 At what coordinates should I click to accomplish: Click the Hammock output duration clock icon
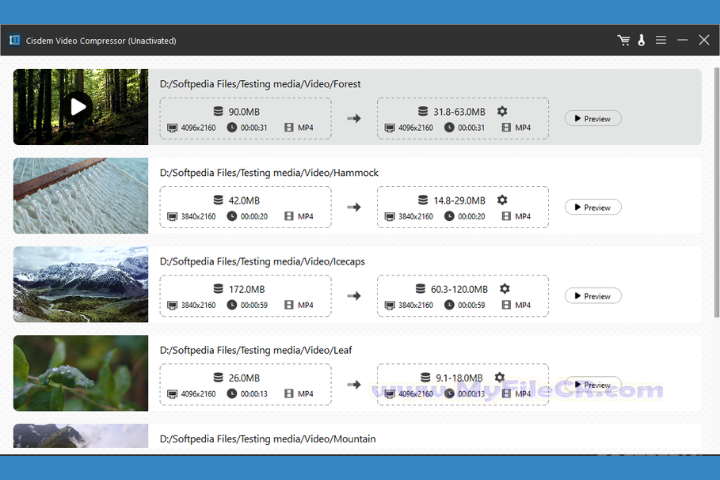[449, 216]
